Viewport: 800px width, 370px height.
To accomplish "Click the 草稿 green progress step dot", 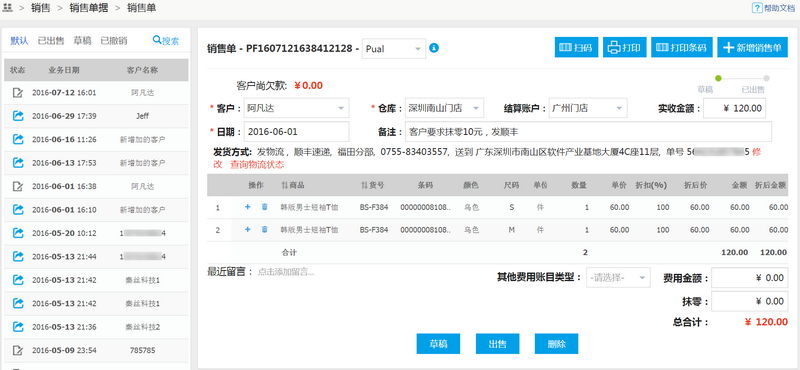I will tap(718, 78).
